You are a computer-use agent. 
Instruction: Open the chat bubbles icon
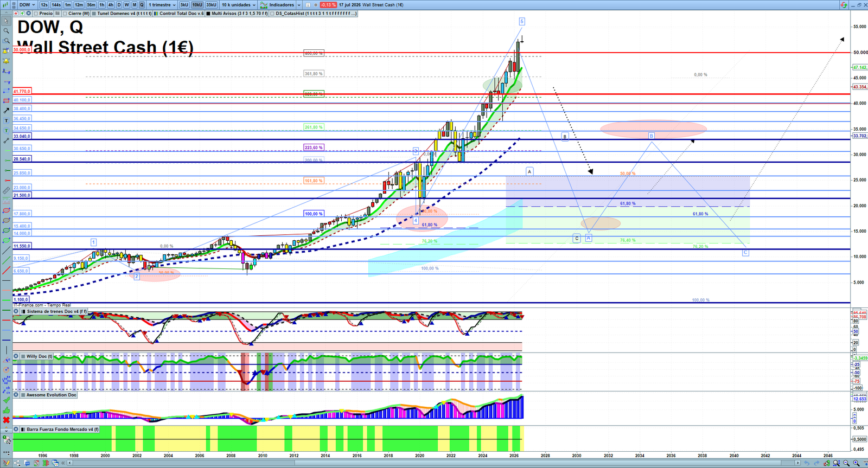(27, 463)
